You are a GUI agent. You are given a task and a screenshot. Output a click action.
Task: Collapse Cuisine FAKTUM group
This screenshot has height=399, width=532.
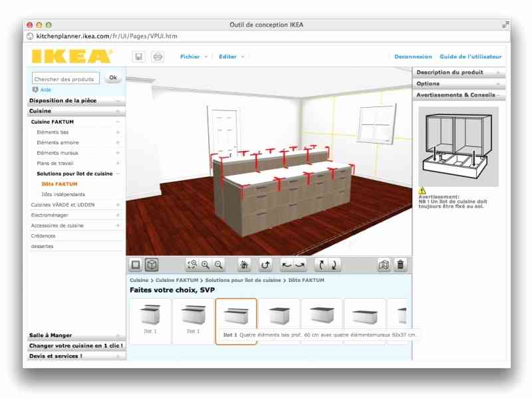(76, 122)
